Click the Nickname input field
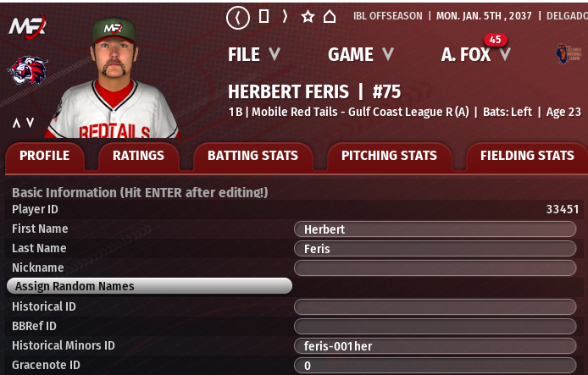The width and height of the screenshot is (588, 375). 435,268
